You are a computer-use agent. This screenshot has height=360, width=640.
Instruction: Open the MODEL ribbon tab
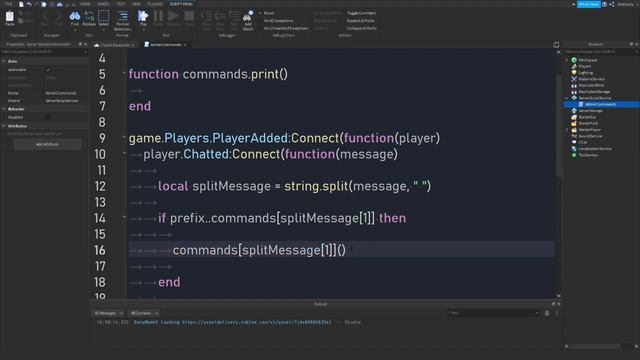coord(103,4)
